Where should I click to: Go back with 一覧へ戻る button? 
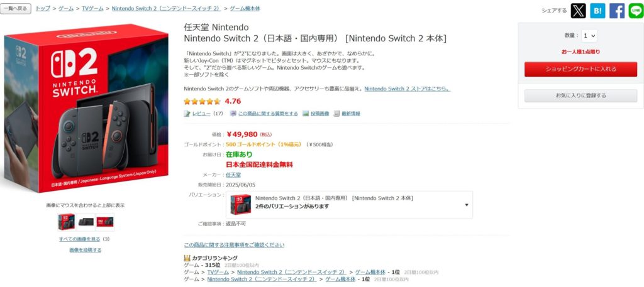(16, 8)
